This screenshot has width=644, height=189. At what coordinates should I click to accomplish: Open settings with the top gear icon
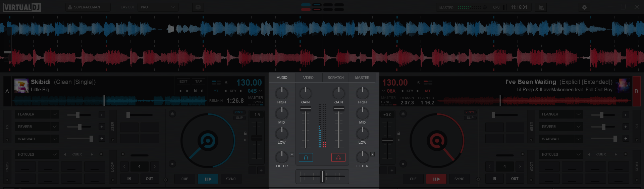tap(584, 7)
